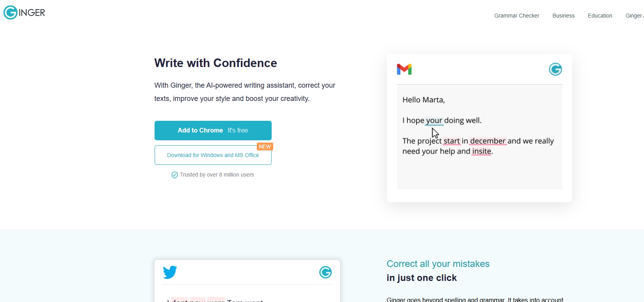Click the orange NEW badge
Image resolution: width=644 pixels, height=302 pixels.
coord(265,147)
